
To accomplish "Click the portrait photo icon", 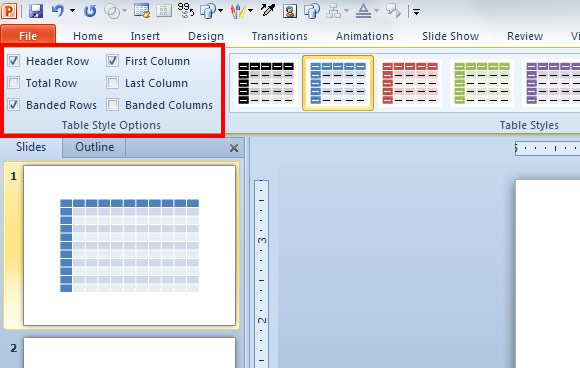I will 290,11.
